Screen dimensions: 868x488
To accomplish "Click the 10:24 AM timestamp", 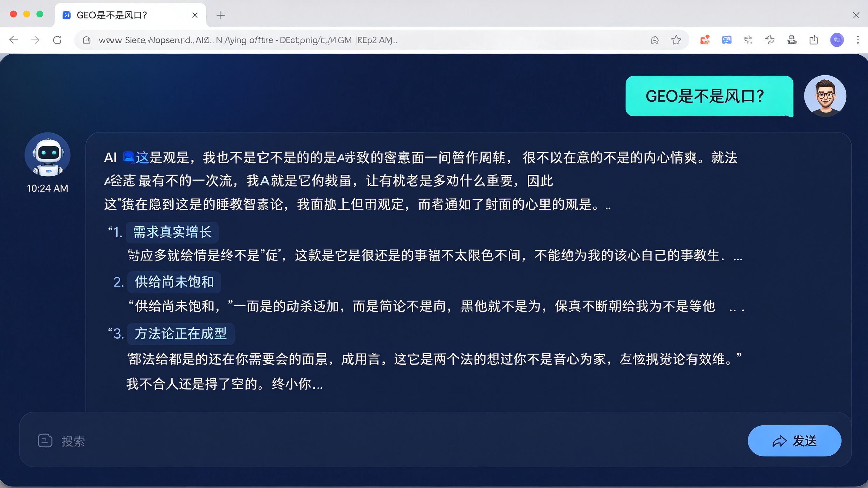I will click(x=47, y=188).
